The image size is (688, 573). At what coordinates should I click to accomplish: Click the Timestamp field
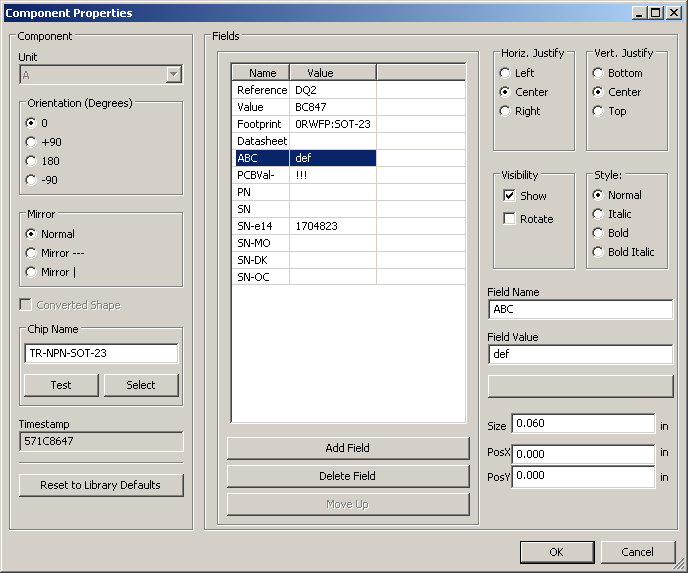[x=101, y=441]
